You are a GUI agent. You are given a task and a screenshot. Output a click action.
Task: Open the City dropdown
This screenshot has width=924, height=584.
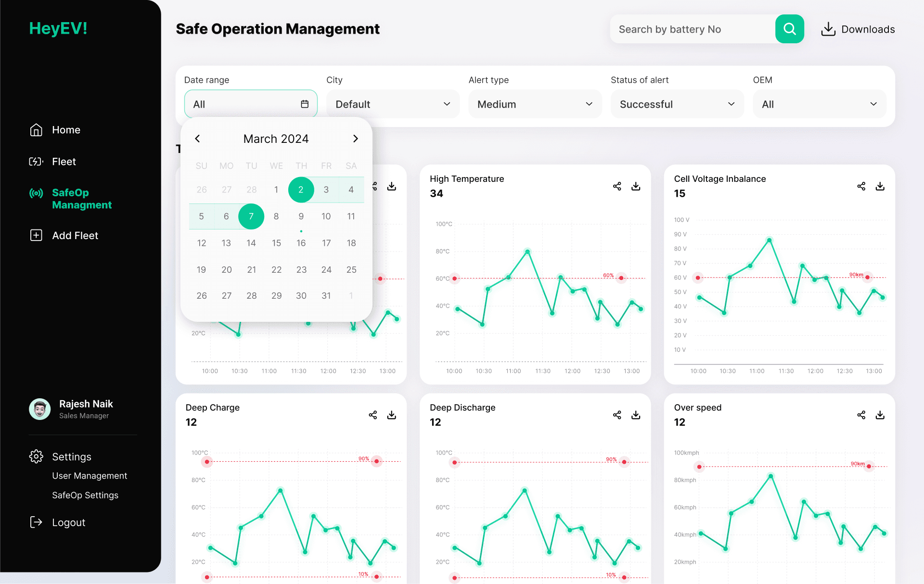point(393,104)
